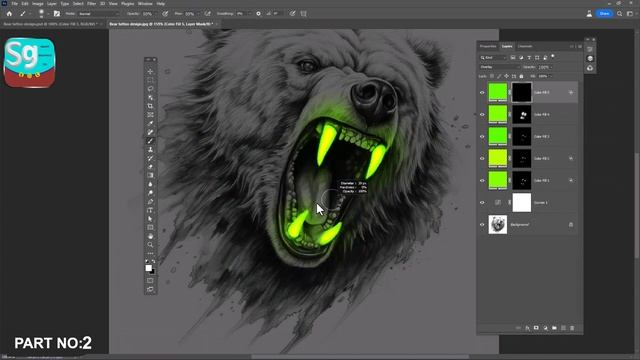The width and height of the screenshot is (640, 360).
Task: Select the Color Fill 4 layer mask thumbnail
Action: [x=522, y=115]
